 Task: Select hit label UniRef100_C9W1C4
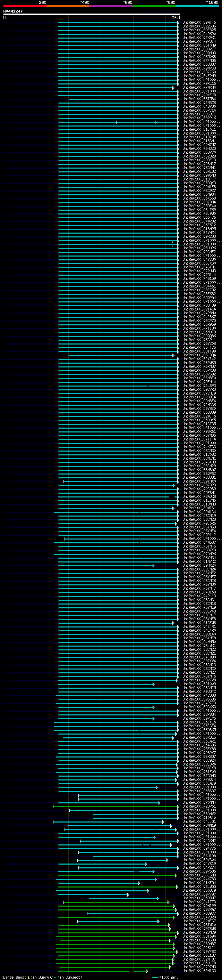coord(199,512)
